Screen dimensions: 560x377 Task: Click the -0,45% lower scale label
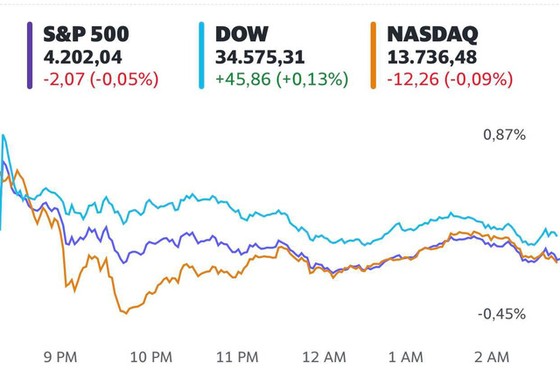[502, 314]
